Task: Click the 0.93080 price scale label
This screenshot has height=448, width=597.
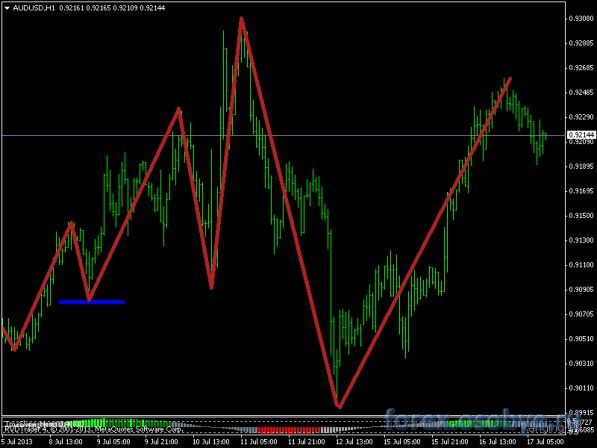Action: click(581, 18)
